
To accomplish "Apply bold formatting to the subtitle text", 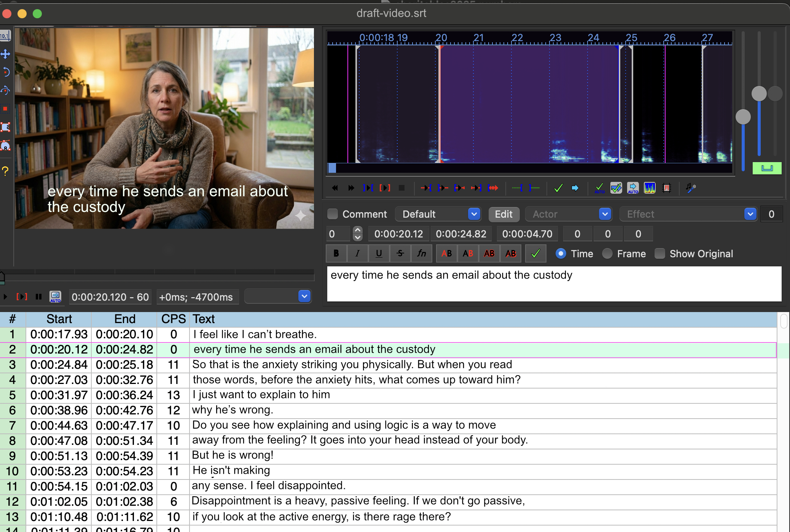I will coord(336,253).
